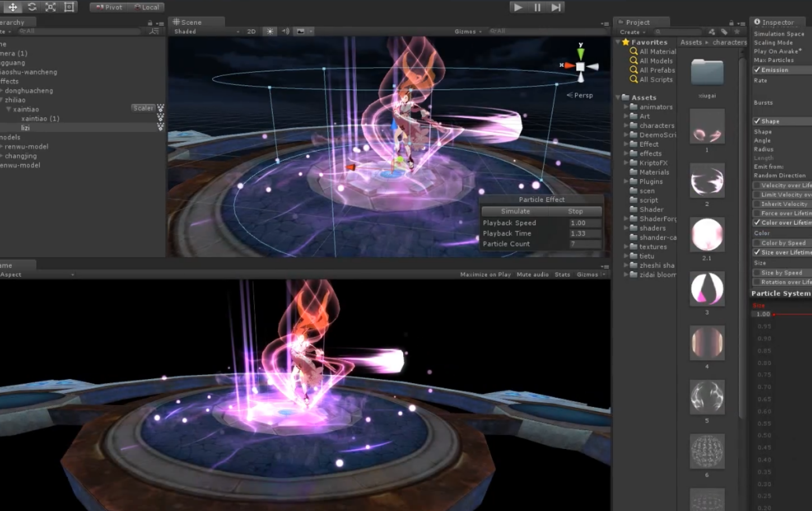The width and height of the screenshot is (812, 511).
Task: Open the Game panel options menu icon
Action: click(605, 267)
